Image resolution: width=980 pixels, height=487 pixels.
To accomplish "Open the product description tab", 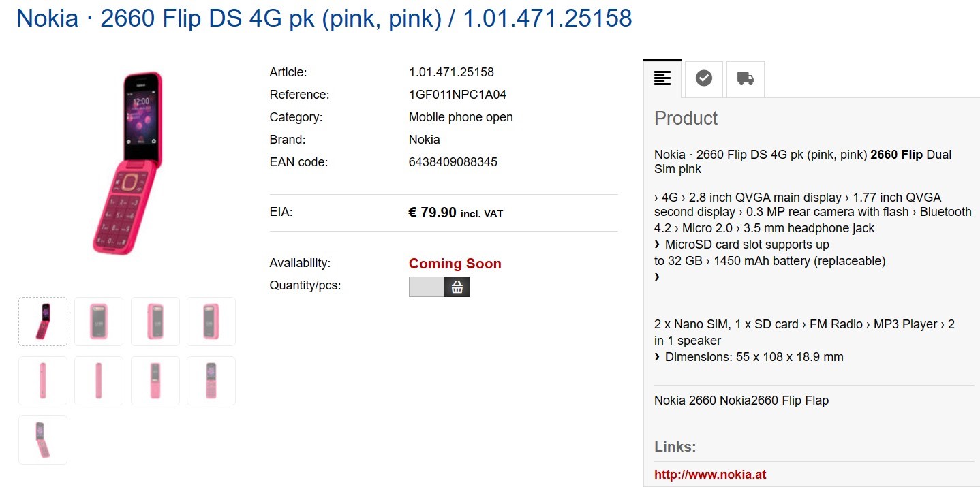I will (662, 79).
